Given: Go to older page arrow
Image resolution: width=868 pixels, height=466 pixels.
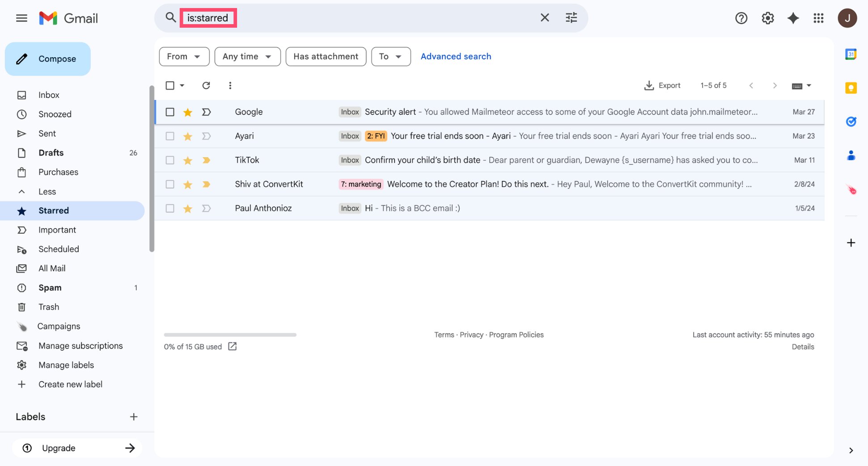Looking at the screenshot, I should tap(775, 85).
